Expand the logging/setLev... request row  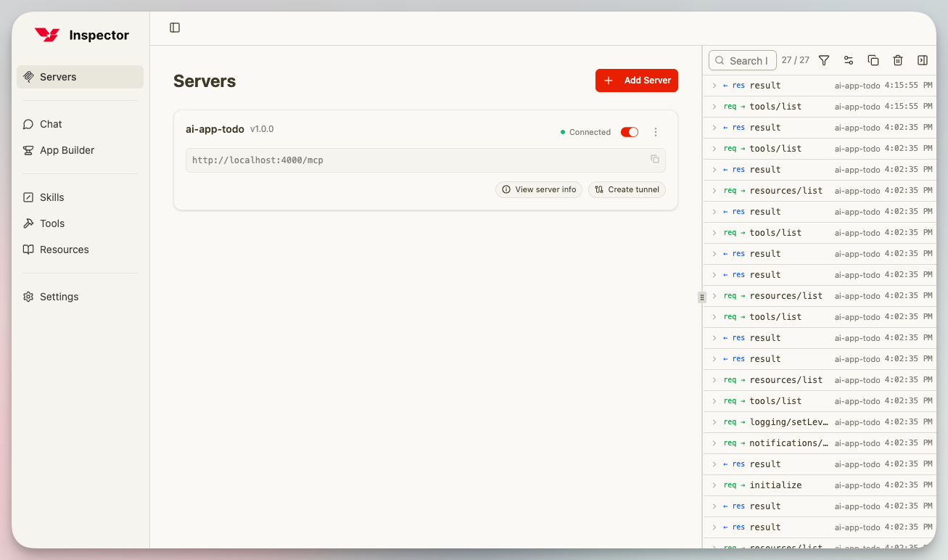(x=819, y=422)
